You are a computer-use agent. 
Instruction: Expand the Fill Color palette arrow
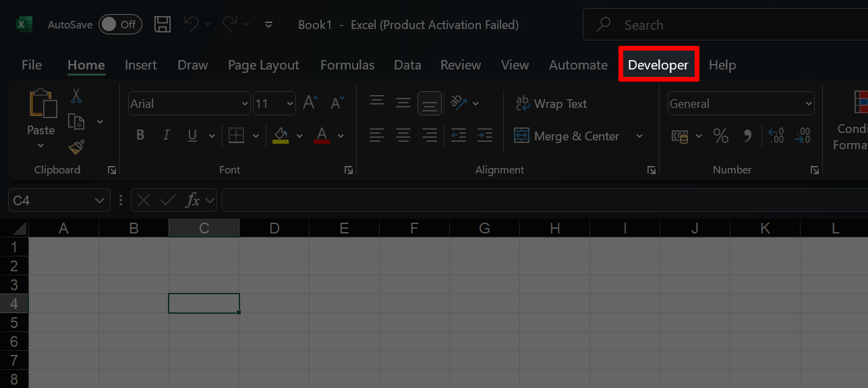[x=299, y=136]
